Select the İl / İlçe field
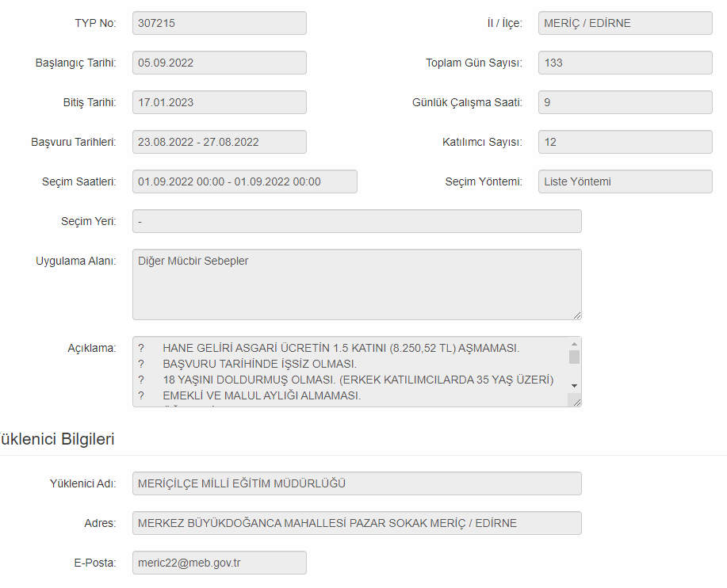 [x=625, y=23]
